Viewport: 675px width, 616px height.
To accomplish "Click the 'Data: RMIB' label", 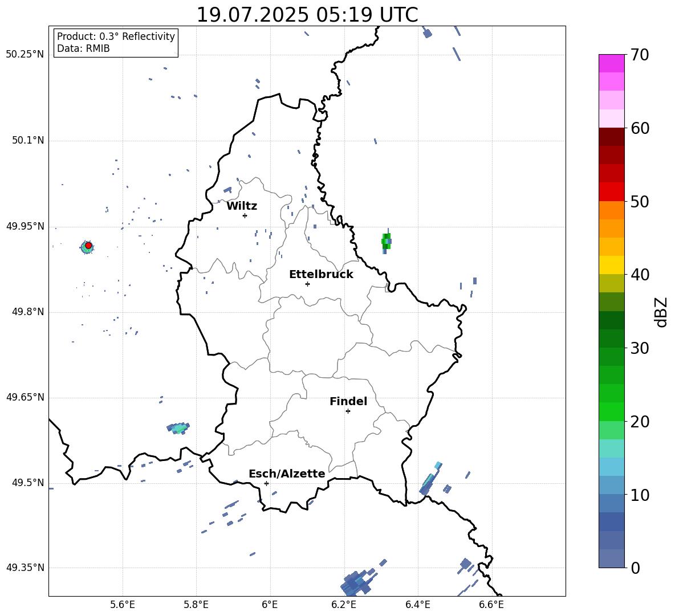I will pyautogui.click(x=83, y=48).
